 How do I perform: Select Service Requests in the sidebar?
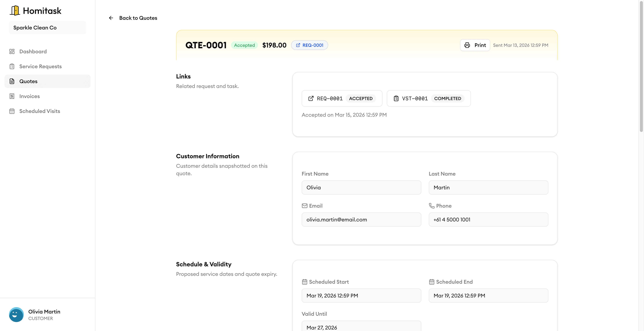tap(40, 66)
